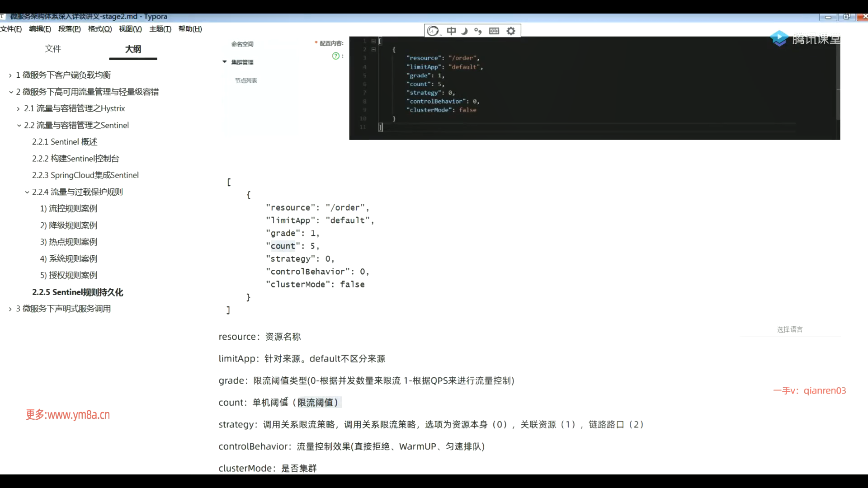The image size is (868, 488).
Task: Fold code at line 2 marker
Action: [x=373, y=49]
